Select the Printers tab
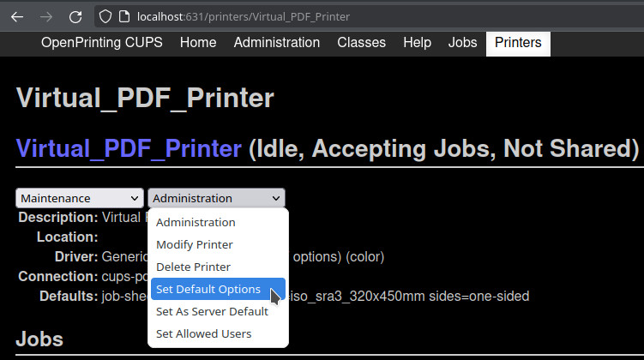Screen dimensions: 644x360 click(518, 44)
